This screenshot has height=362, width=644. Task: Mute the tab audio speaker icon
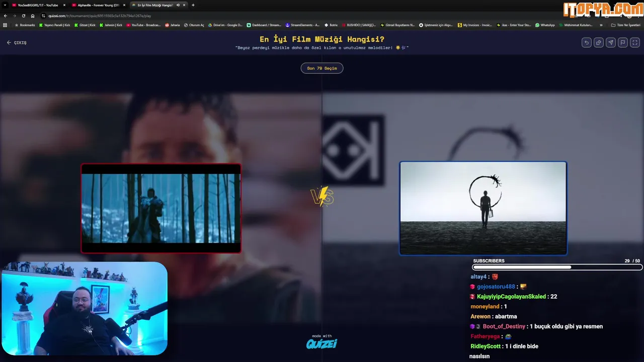point(178,5)
